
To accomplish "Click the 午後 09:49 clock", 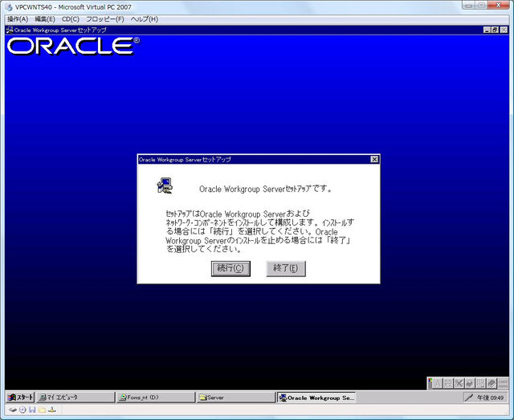I will point(490,398).
